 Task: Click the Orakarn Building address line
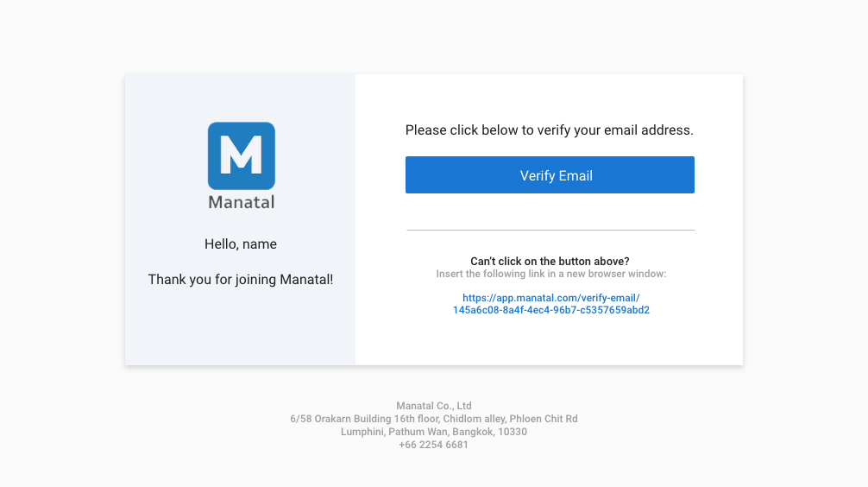[x=434, y=419]
